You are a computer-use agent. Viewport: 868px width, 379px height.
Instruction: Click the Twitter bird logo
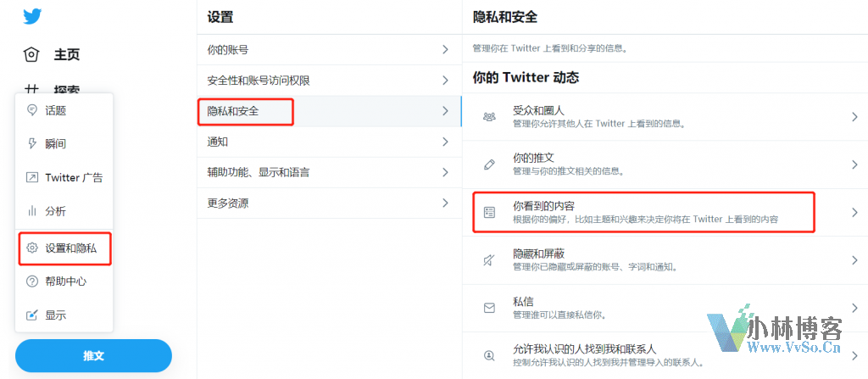[x=32, y=17]
